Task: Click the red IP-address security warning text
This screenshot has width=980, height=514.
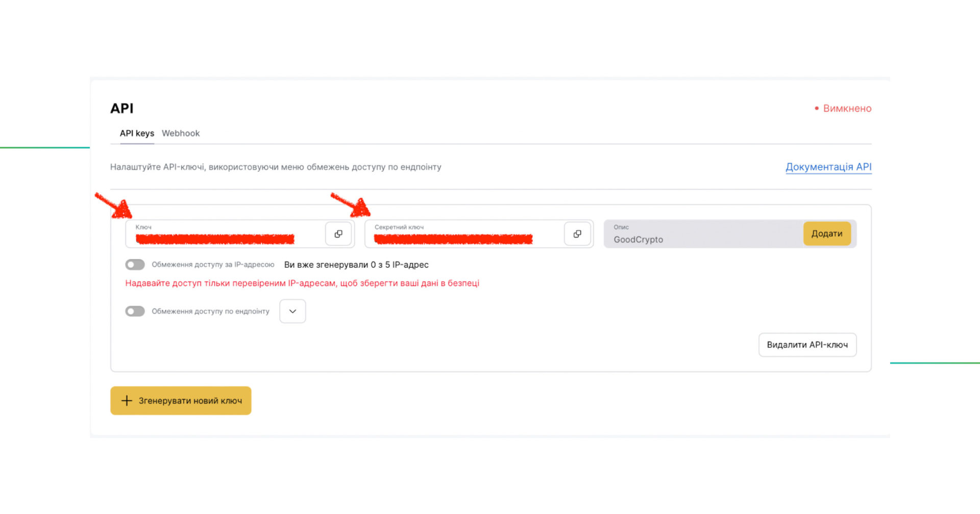Action: tap(302, 284)
